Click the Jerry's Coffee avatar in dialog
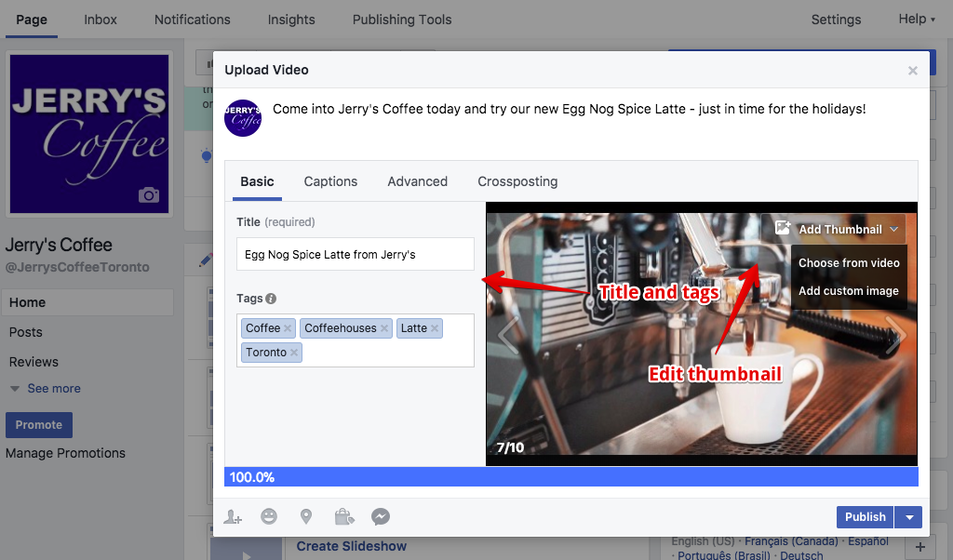Screen dimensions: 953x560 click(243, 118)
